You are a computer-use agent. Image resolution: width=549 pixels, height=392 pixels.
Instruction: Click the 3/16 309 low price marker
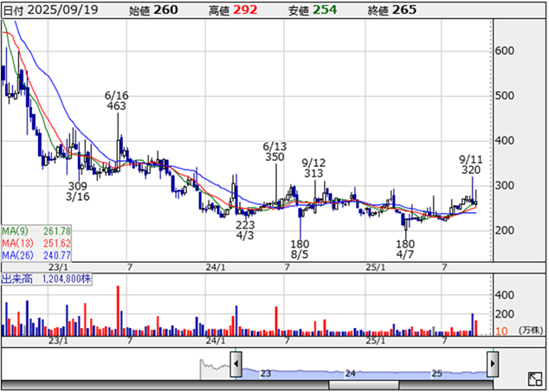click(x=78, y=191)
